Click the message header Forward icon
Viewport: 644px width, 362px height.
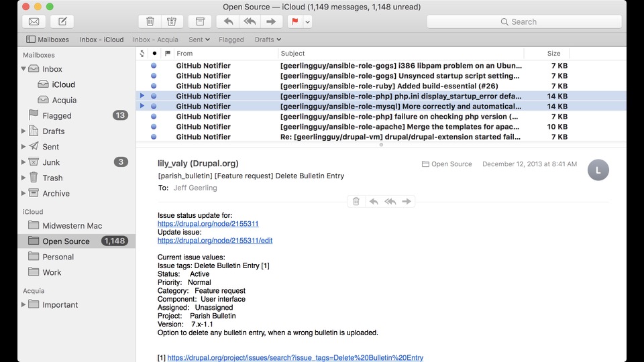tap(407, 201)
